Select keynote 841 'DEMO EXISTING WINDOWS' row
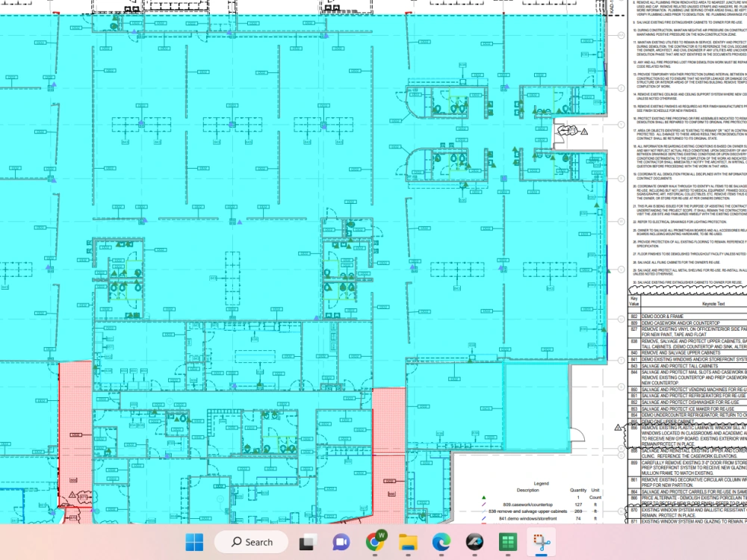 pyautogui.click(x=687, y=360)
